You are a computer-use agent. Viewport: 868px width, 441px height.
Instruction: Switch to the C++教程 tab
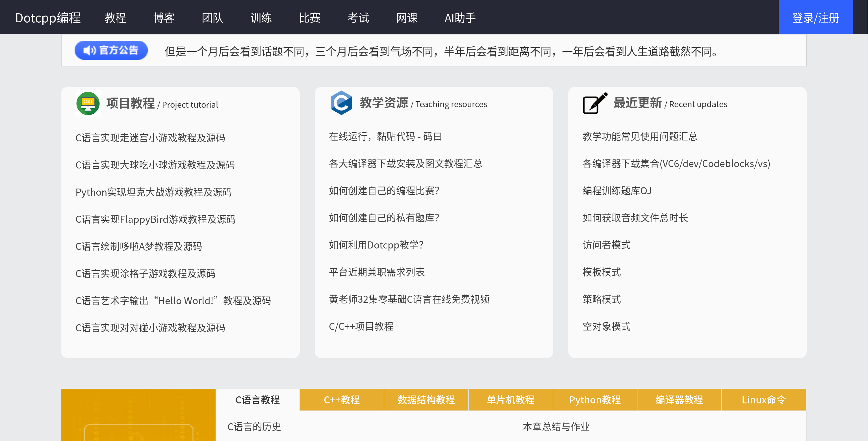coord(342,399)
